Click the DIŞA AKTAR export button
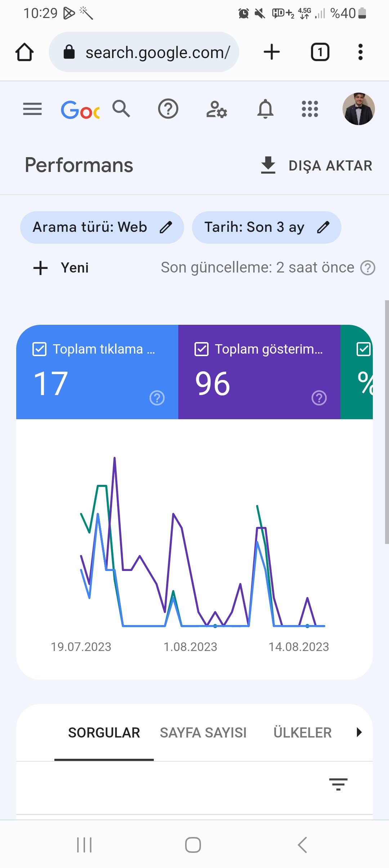This screenshot has width=389, height=868. point(316,165)
